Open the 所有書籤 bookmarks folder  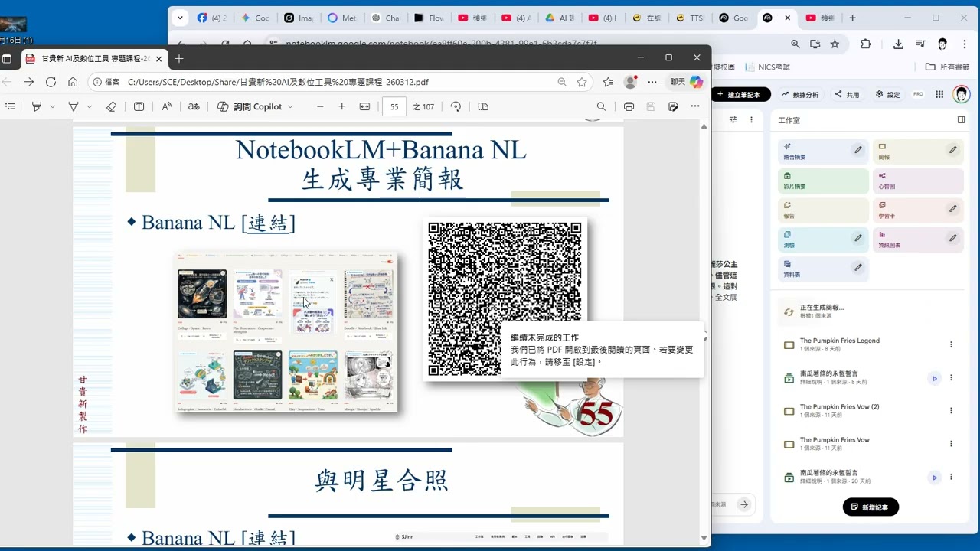947,67
